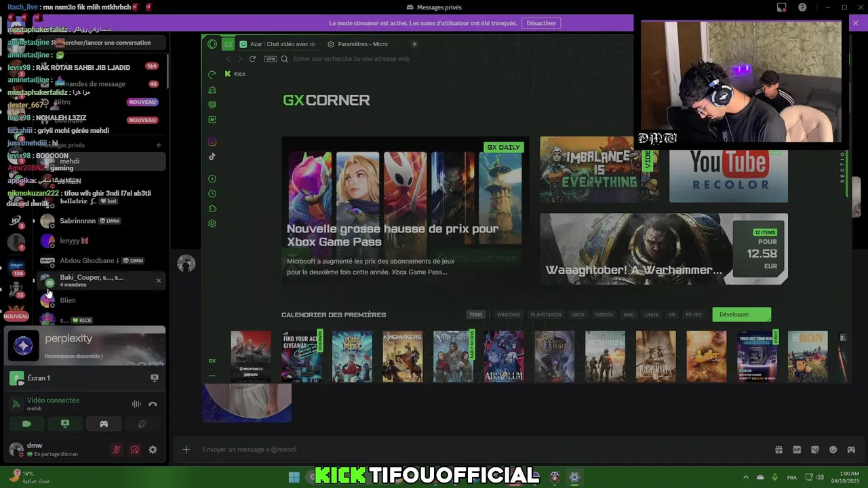Select MAC platform filter
Image resolution: width=868 pixels, height=488 pixels.
(629, 314)
